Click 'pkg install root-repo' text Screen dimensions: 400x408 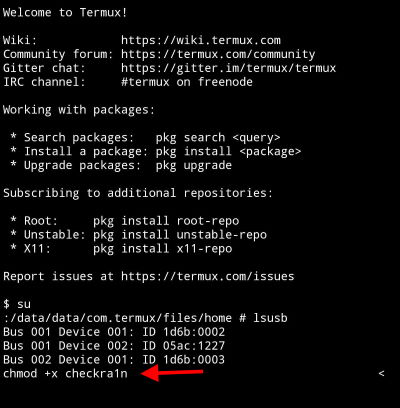pos(166,221)
